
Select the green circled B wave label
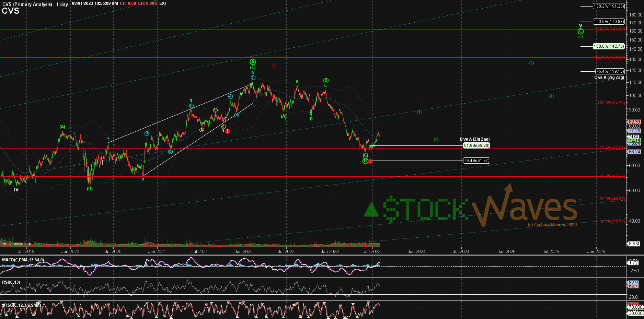click(x=365, y=161)
